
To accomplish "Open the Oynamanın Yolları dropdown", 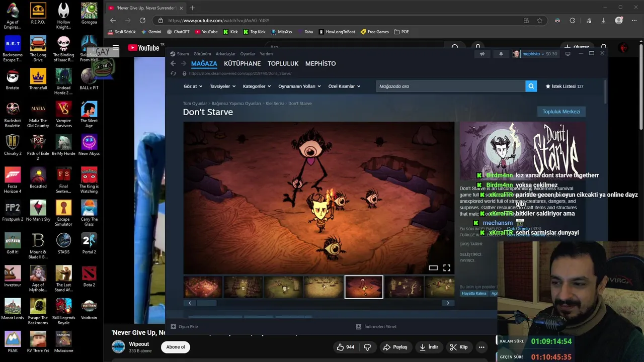I will 299,86.
